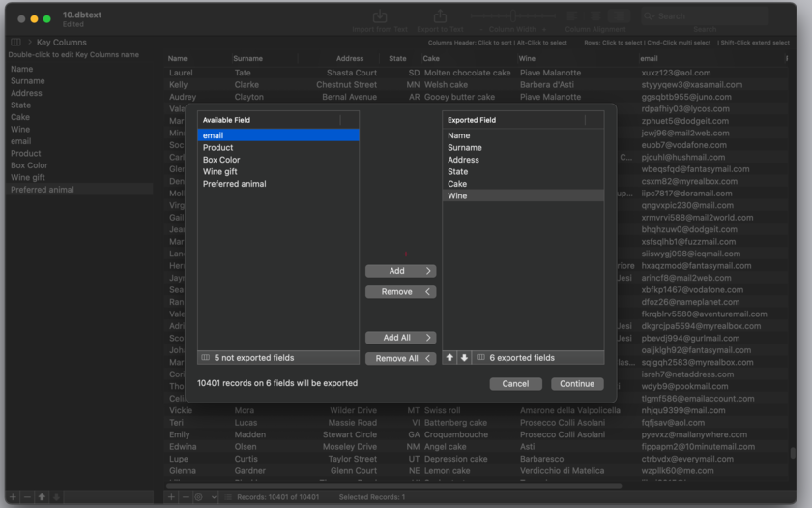Click the list icon beside Records count

tap(228, 497)
